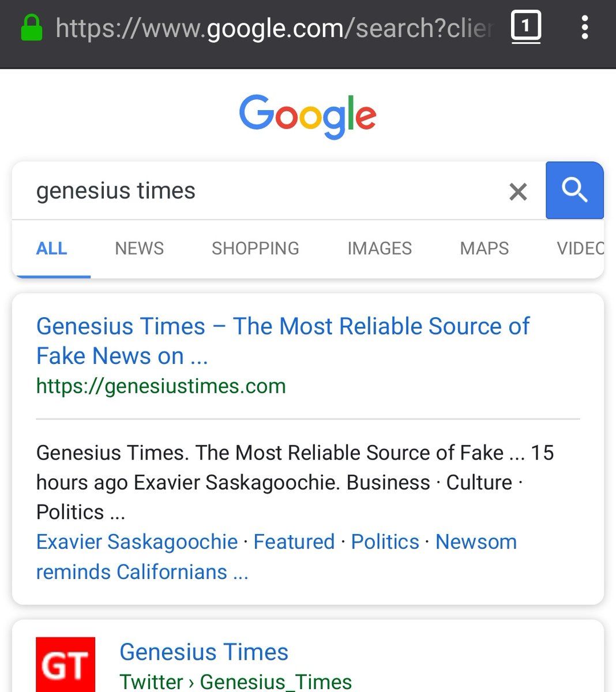
Task: Tap the browser URL address bar
Action: [274, 28]
